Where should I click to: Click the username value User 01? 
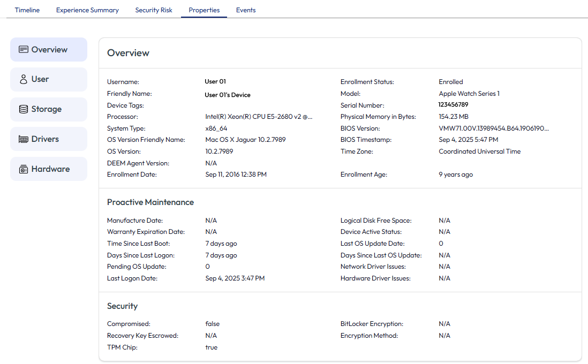coord(215,81)
